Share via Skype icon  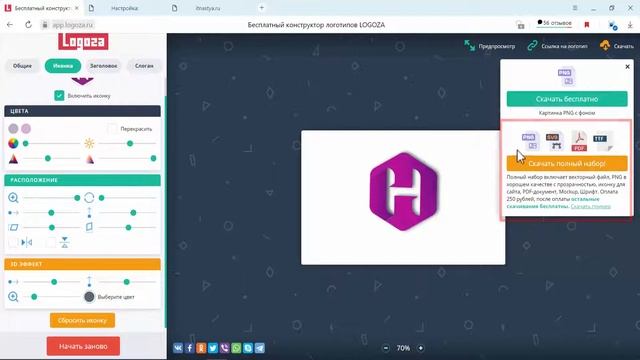tap(248, 348)
